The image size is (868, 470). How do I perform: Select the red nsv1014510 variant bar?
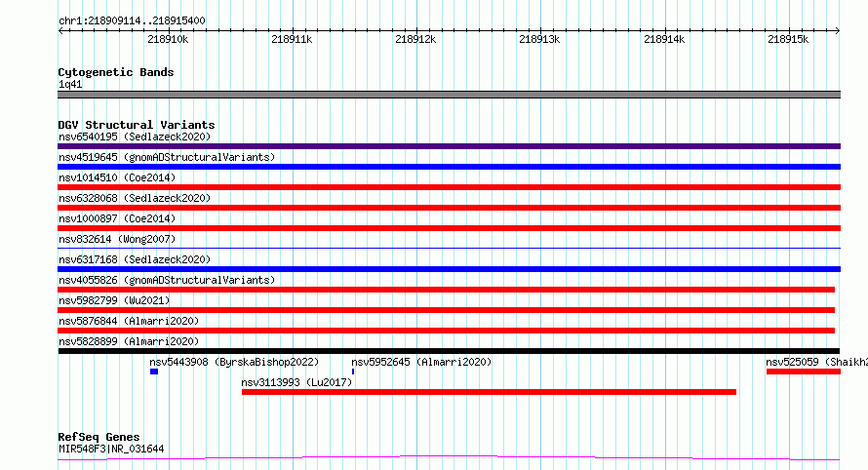click(449, 187)
